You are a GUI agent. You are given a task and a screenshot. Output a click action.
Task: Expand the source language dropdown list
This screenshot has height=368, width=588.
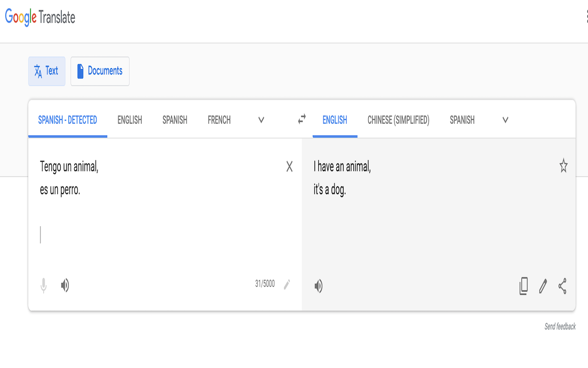[261, 120]
